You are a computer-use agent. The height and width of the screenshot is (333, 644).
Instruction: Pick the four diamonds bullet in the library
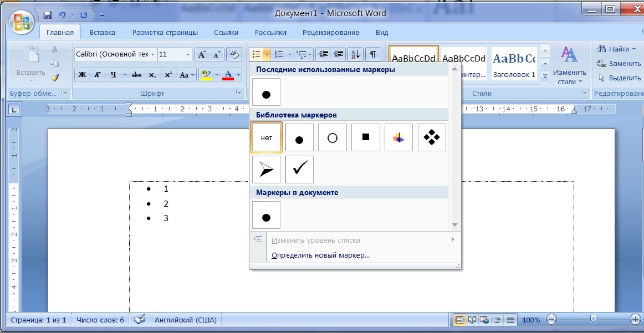(432, 137)
